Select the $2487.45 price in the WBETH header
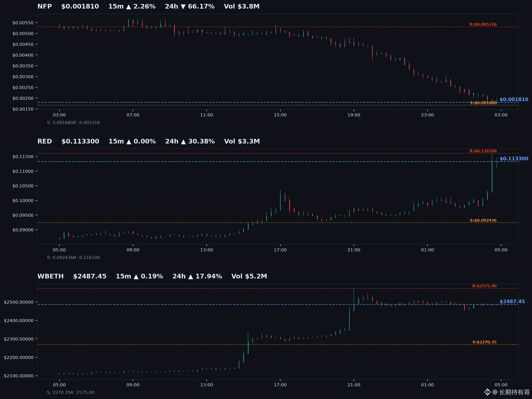The width and height of the screenshot is (532, 399). click(x=90, y=276)
